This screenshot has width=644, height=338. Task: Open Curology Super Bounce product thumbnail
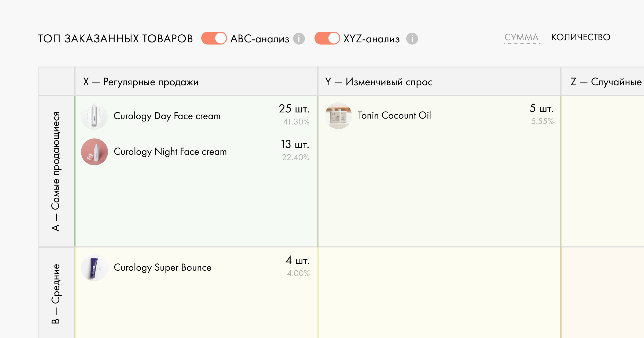click(94, 268)
